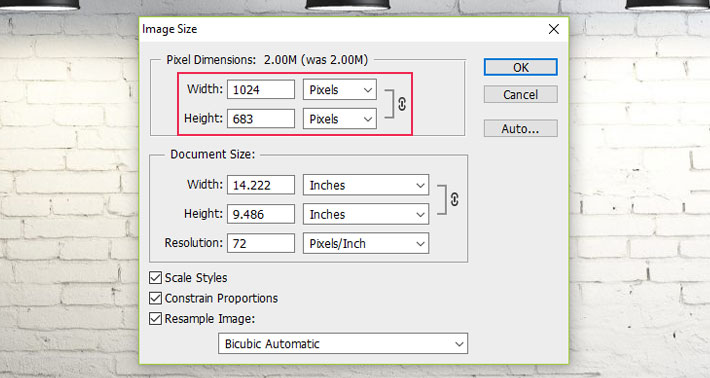The width and height of the screenshot is (710, 378).
Task: Confirm with the OK button
Action: (x=521, y=67)
